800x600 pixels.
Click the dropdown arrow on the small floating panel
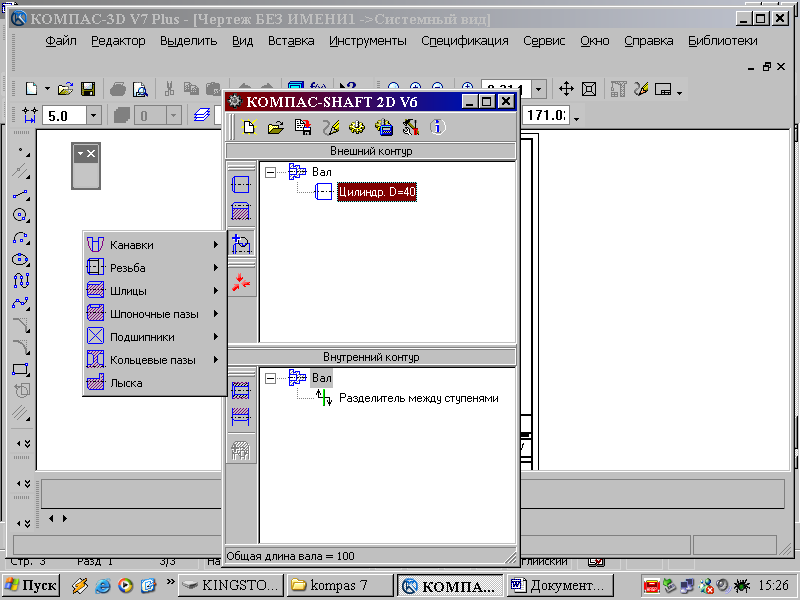pyautogui.click(x=80, y=154)
